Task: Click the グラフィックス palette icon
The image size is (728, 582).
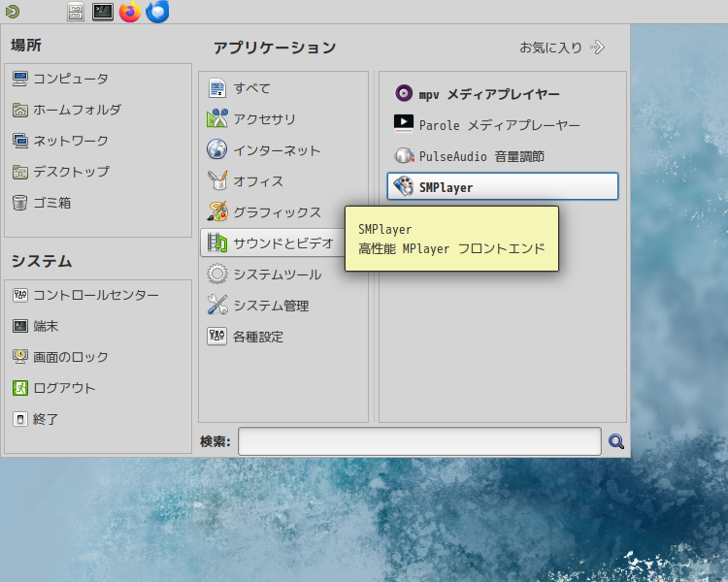Action: (216, 212)
